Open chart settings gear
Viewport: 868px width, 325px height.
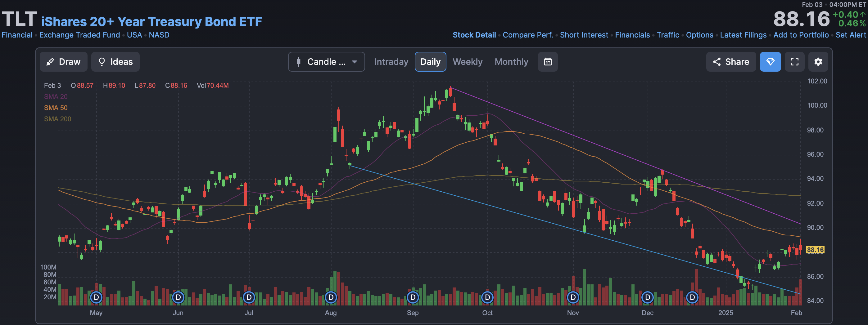point(818,62)
